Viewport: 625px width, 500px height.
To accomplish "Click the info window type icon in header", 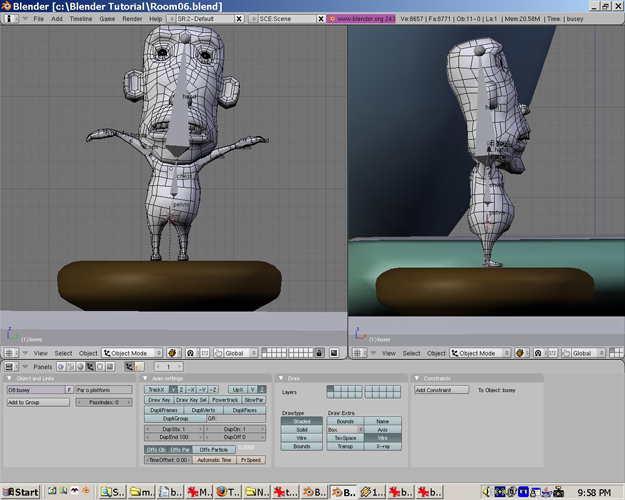I will coord(11,19).
